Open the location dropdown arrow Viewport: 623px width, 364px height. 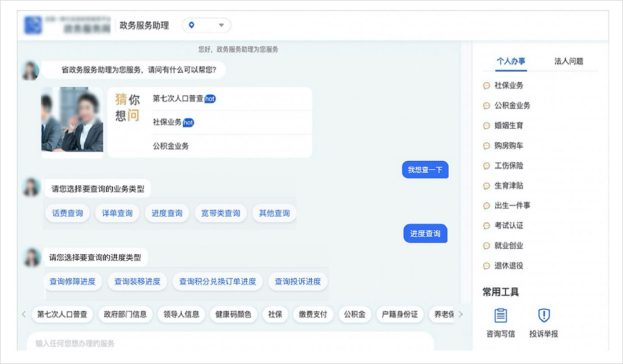coord(221,25)
